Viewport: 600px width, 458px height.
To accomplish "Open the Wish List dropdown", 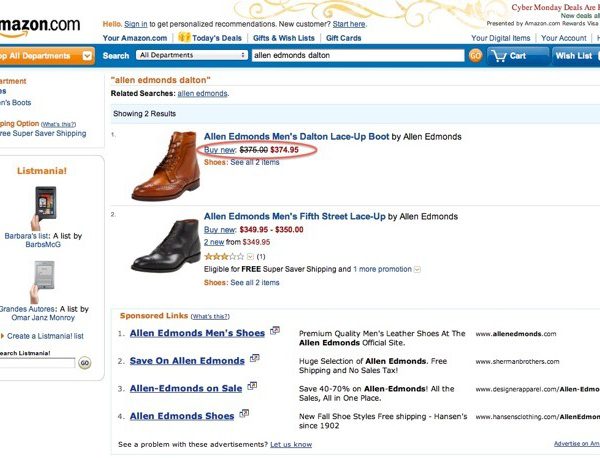I will click(574, 56).
